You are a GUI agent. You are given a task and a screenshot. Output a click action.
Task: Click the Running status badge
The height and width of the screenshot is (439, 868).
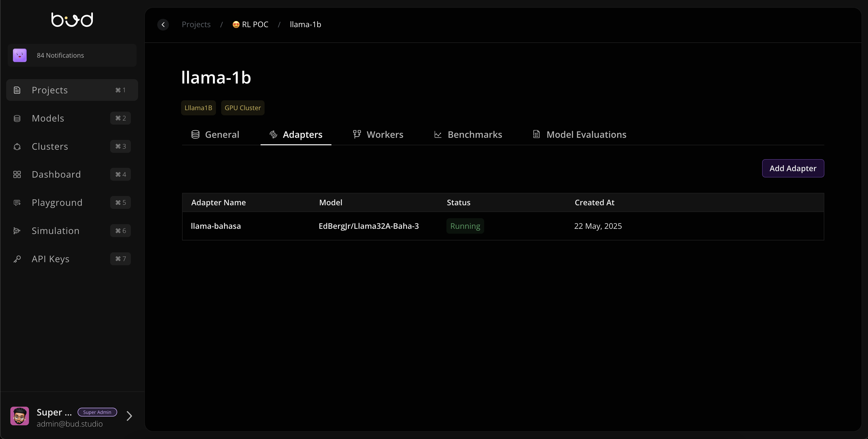point(465,226)
